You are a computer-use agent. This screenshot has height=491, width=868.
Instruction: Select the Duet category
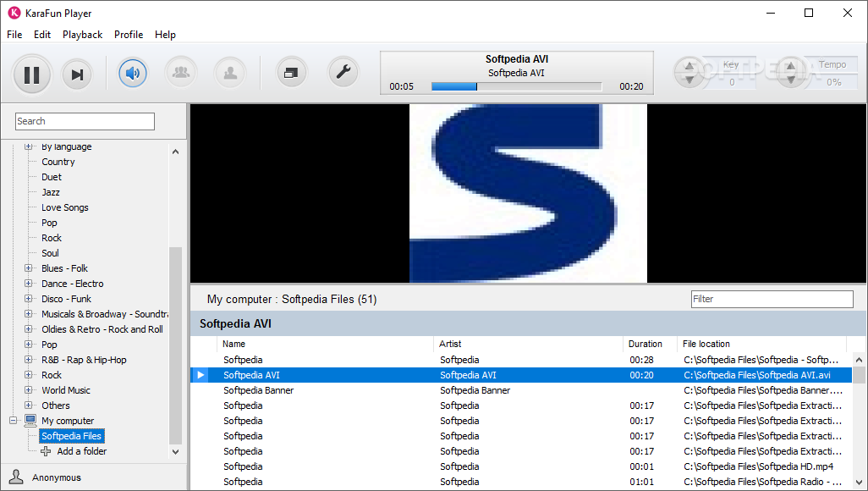52,177
